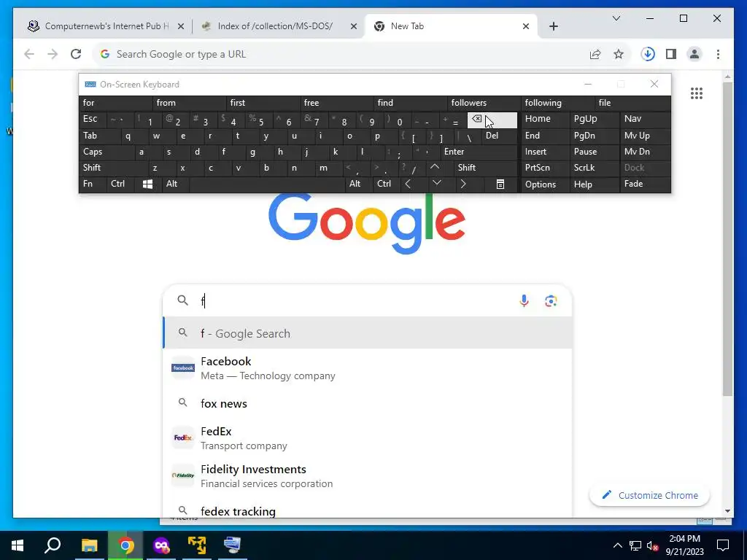Open Windows taskbar search

tap(53, 545)
